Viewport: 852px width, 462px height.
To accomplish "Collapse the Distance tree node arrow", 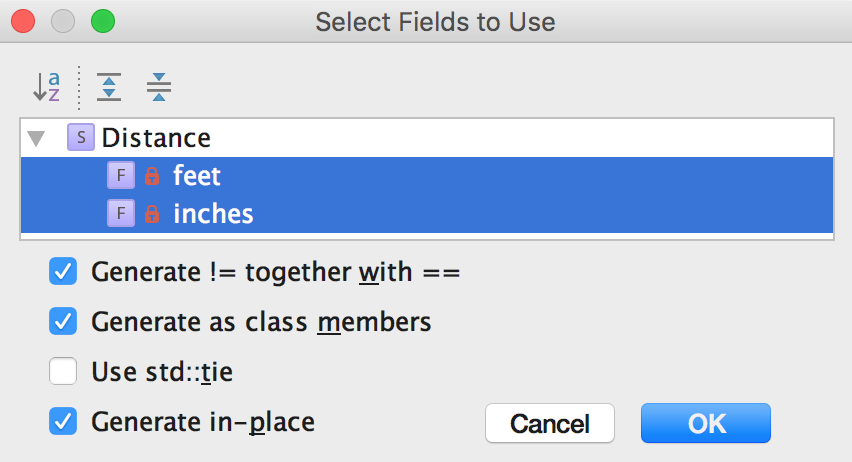I will (x=38, y=138).
